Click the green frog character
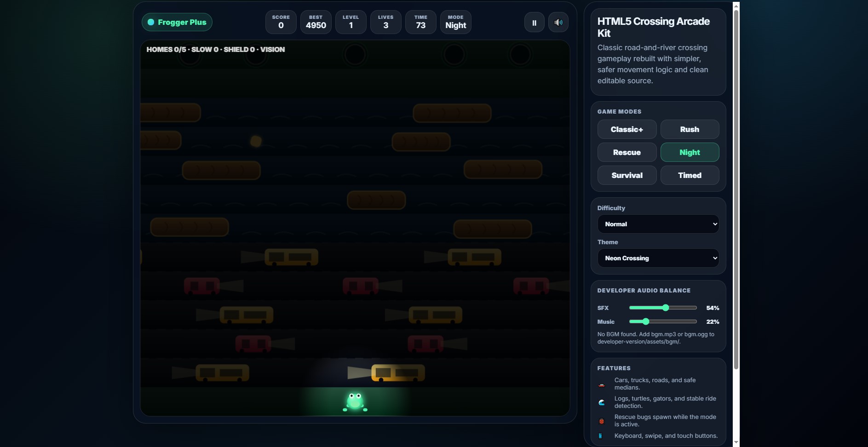The image size is (868, 447). click(x=355, y=401)
